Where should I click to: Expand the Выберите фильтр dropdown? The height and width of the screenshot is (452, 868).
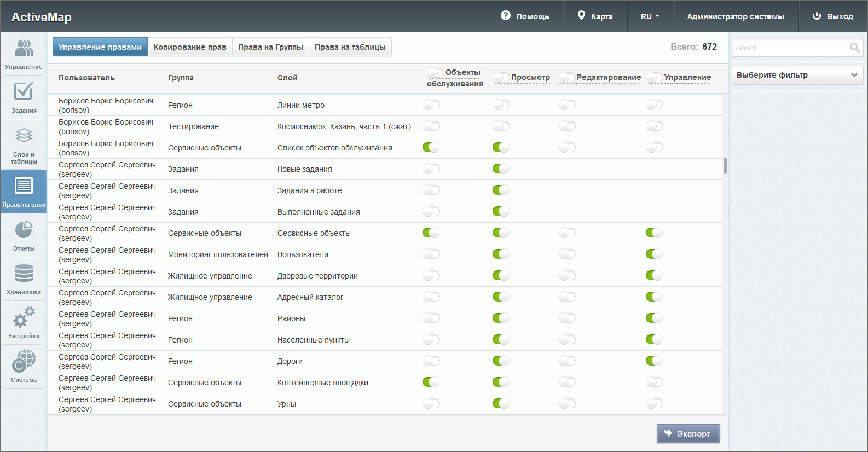point(797,75)
